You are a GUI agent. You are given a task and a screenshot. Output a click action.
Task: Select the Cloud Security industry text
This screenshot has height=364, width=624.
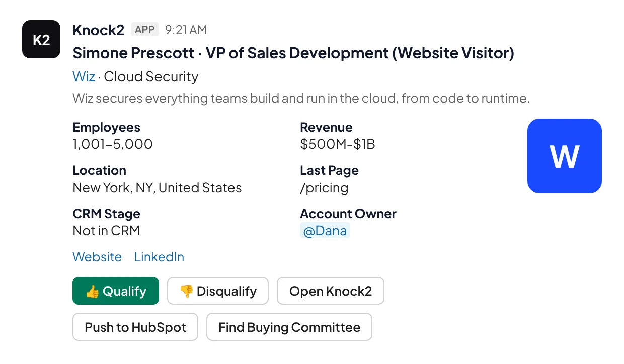coord(151,77)
